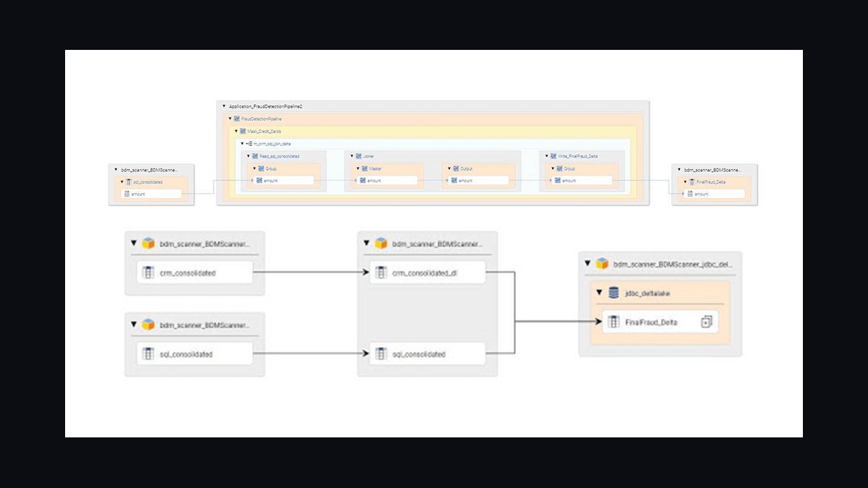Collapse the Write_FinalFraud_Delta transformation
The height and width of the screenshot is (488, 868).
(547, 156)
